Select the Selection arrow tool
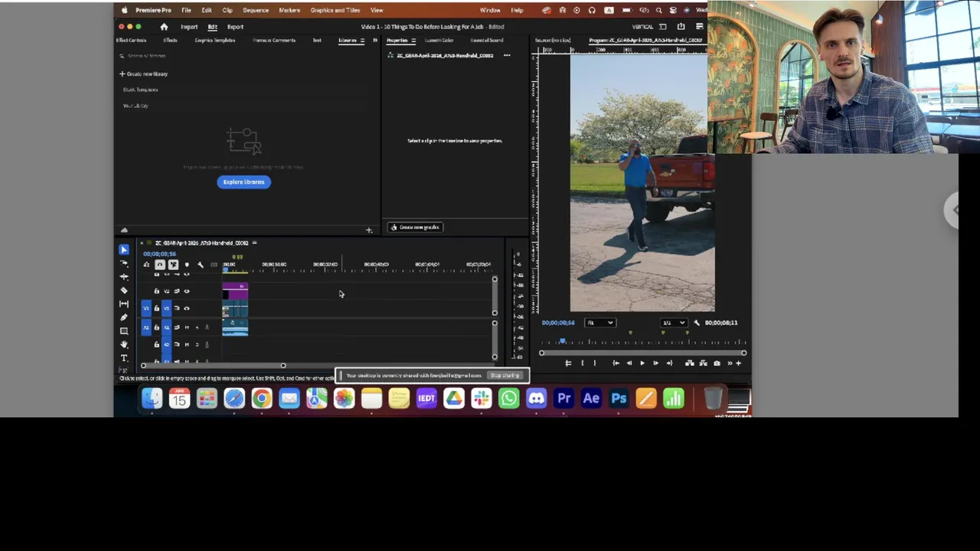 pos(124,249)
